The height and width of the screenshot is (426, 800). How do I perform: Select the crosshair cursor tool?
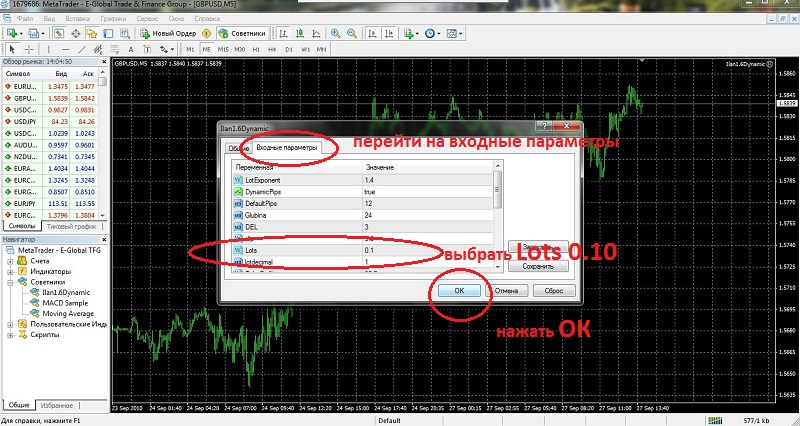coord(31,48)
